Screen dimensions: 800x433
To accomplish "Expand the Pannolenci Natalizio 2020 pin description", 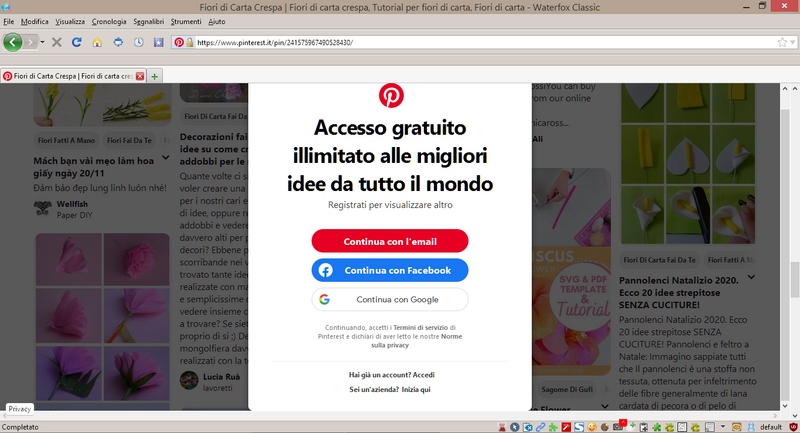I will (751, 277).
